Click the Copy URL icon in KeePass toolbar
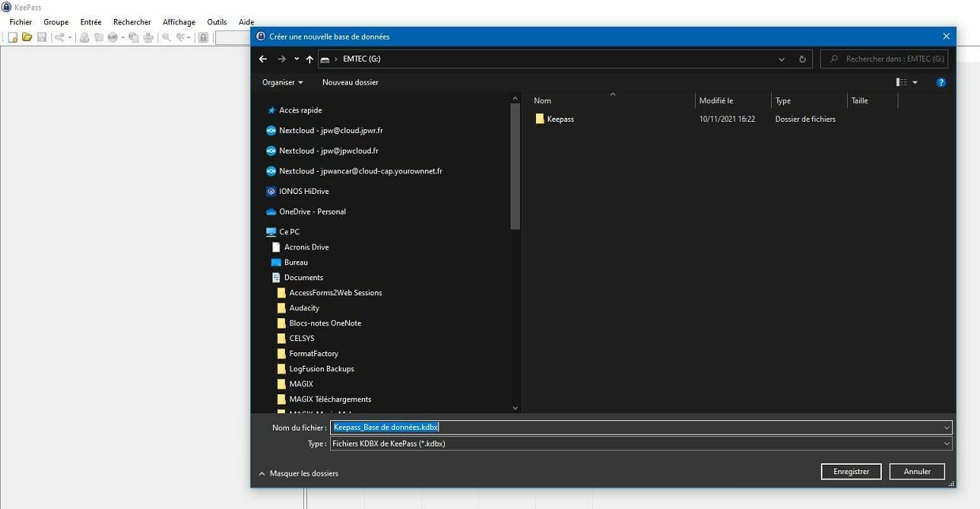Viewport: 980px width, 509px height. [134, 37]
